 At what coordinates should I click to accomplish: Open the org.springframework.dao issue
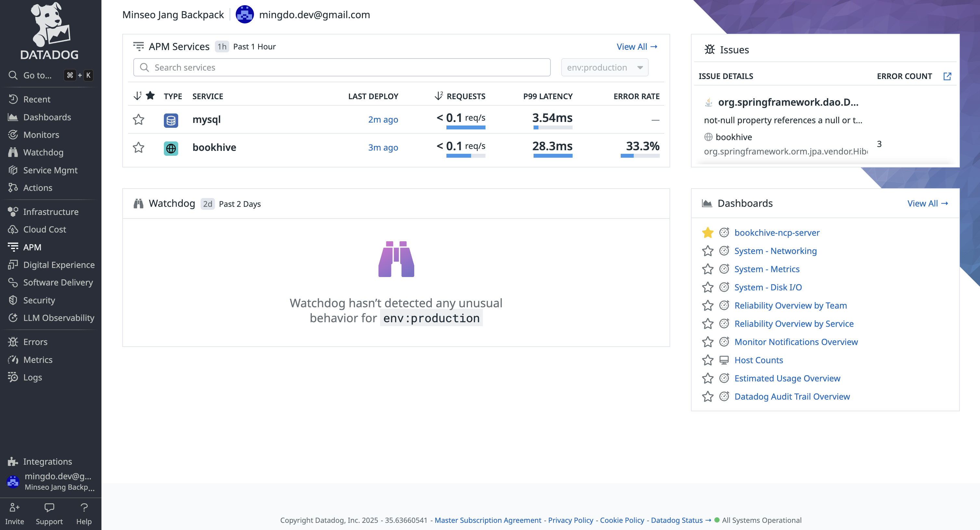coord(788,102)
